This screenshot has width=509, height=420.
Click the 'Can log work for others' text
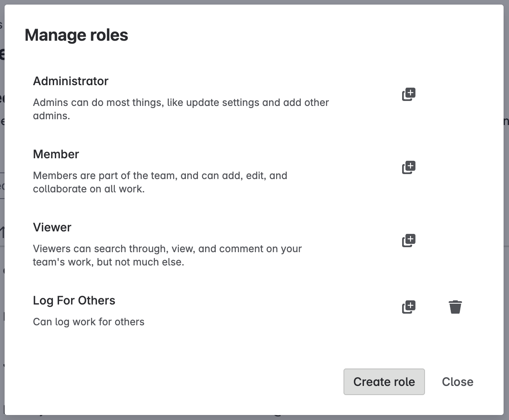[89, 322]
